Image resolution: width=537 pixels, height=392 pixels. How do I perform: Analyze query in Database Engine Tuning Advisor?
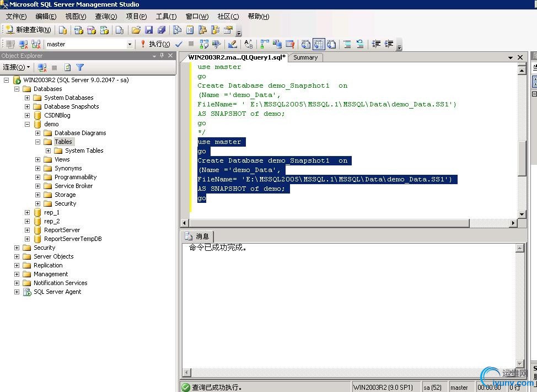click(x=217, y=44)
